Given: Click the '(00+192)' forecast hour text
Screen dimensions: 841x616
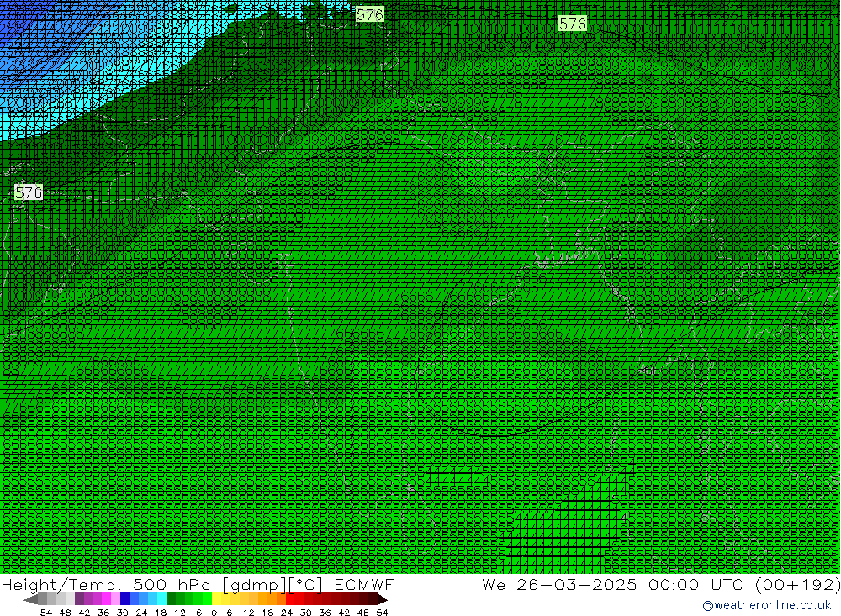Looking at the screenshot, I should tap(798, 584).
